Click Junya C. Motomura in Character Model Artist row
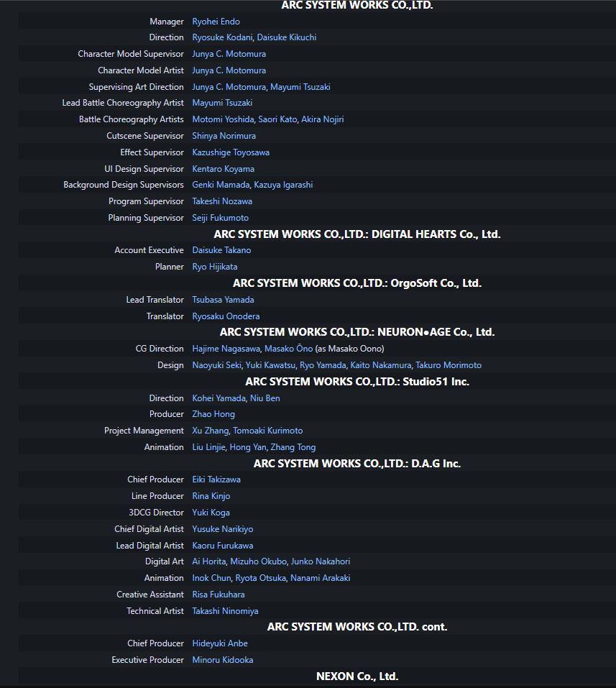 [x=229, y=70]
